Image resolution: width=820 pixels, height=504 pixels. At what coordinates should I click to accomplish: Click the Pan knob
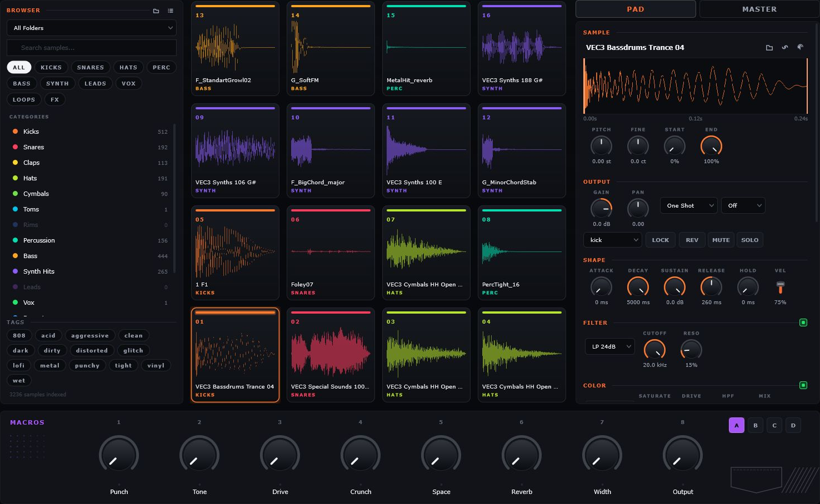tap(638, 209)
